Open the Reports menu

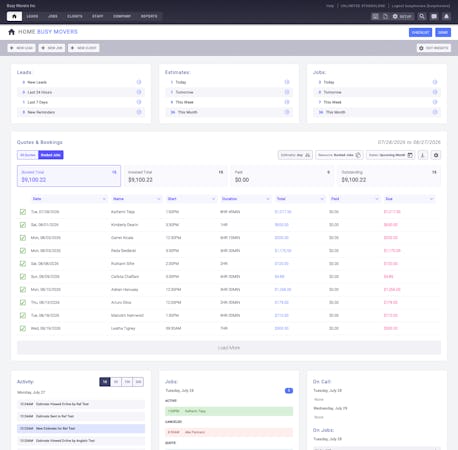point(149,16)
